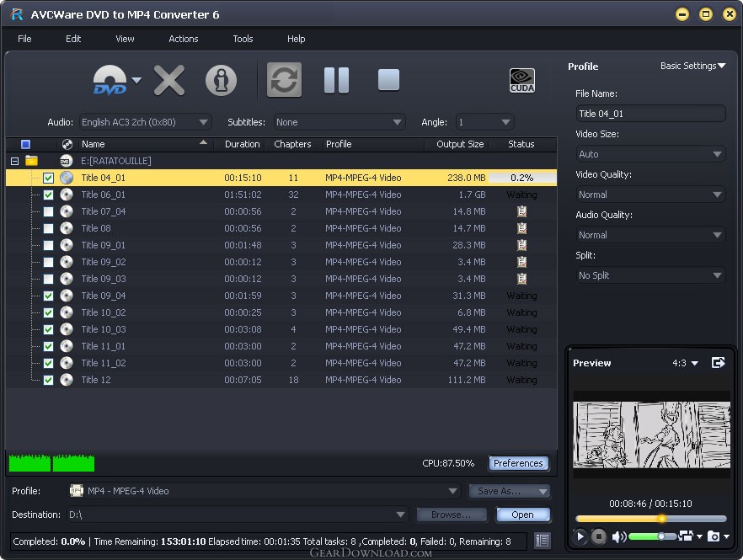743x560 pixels.
Task: Open the View menu
Action: (x=125, y=39)
